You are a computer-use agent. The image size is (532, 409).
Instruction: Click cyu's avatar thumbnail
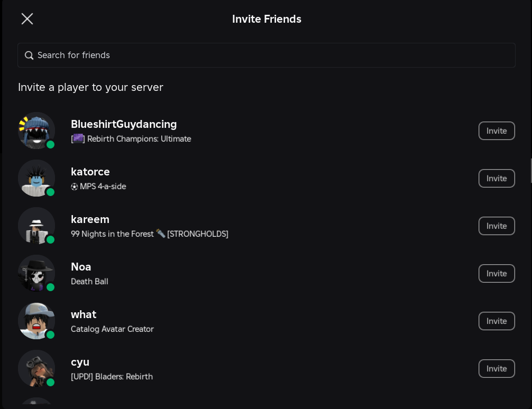36,368
